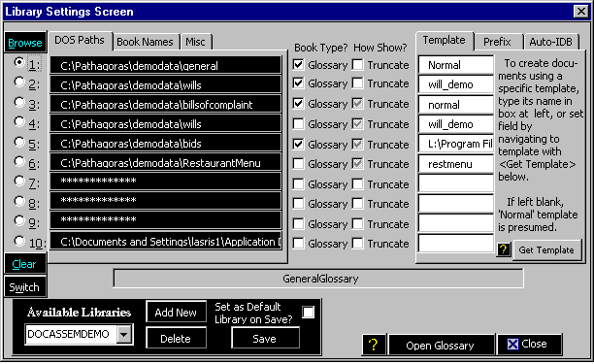Screen dimensions: 594x364
Task: Uncheck Glossary for row 1 general
Action: pyautogui.click(x=299, y=64)
